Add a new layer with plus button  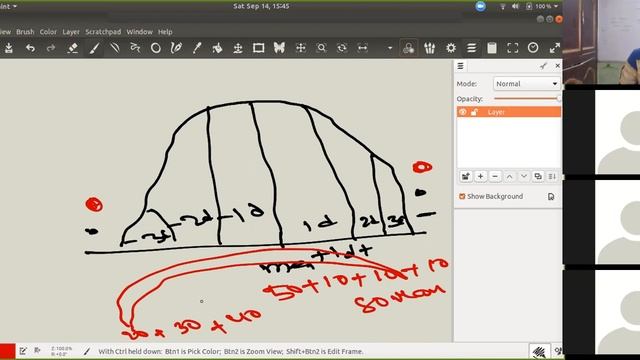[x=480, y=176]
